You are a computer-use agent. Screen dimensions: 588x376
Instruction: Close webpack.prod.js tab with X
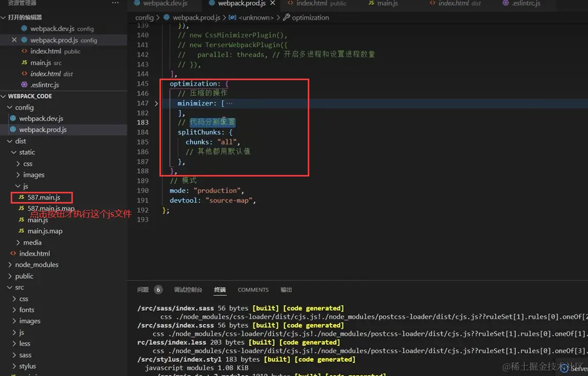(x=273, y=3)
